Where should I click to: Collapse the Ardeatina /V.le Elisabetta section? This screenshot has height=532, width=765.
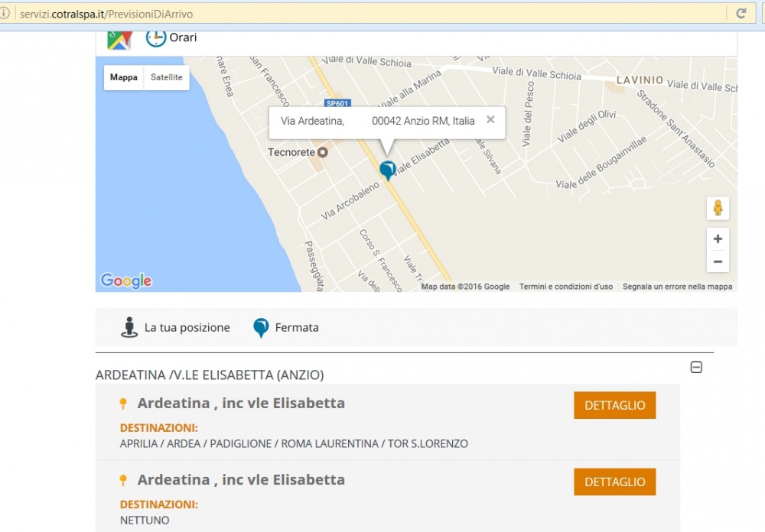pyautogui.click(x=696, y=367)
